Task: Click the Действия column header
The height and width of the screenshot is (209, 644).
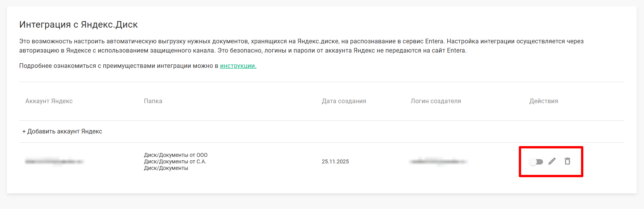Action: tap(543, 101)
